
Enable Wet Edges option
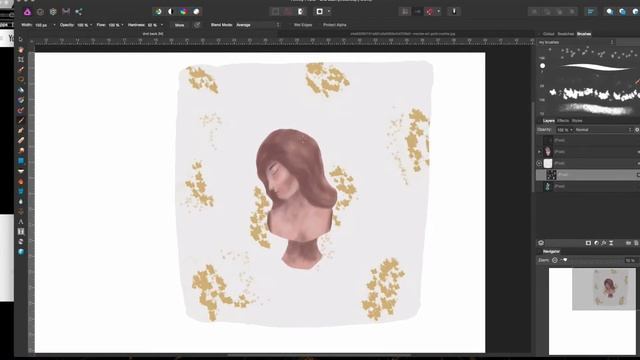pos(303,25)
